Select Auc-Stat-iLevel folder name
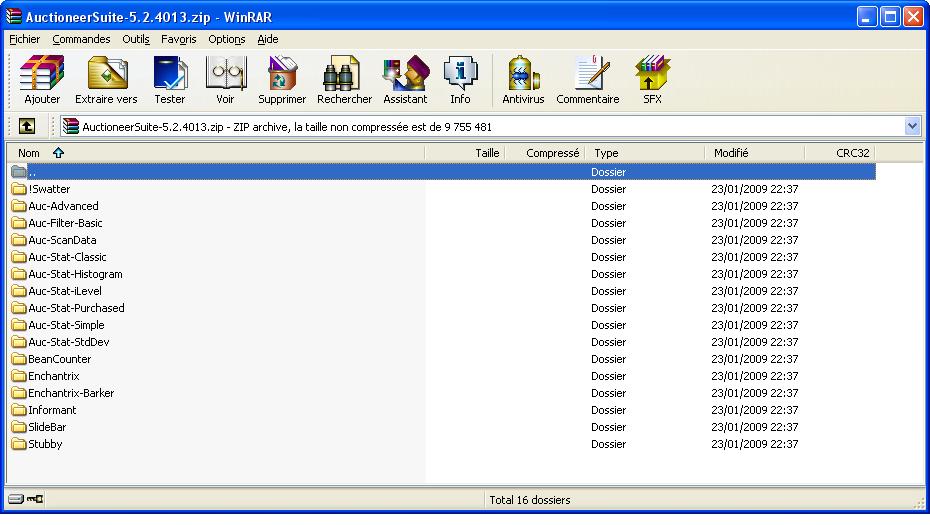The image size is (930, 525). click(x=65, y=291)
